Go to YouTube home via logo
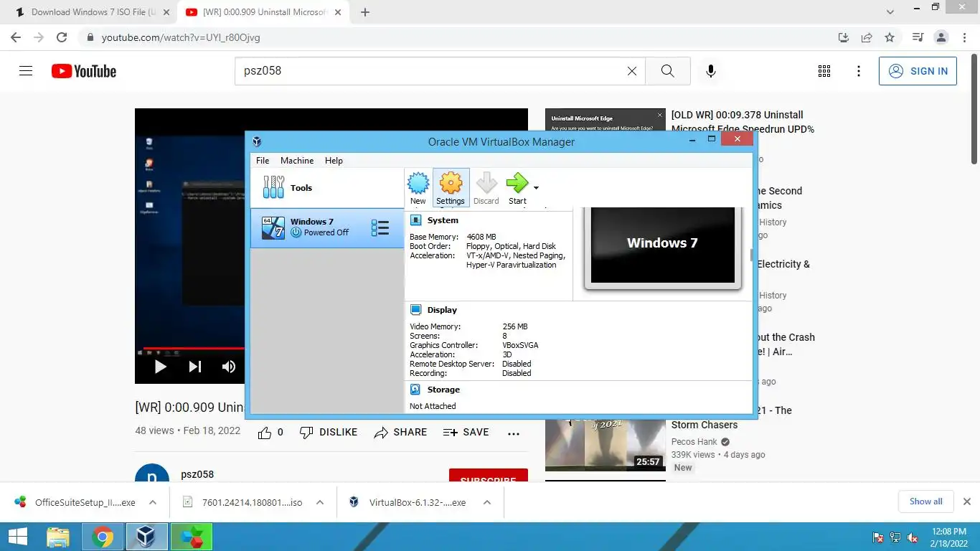Viewport: 980px width, 551px height. pos(83,71)
